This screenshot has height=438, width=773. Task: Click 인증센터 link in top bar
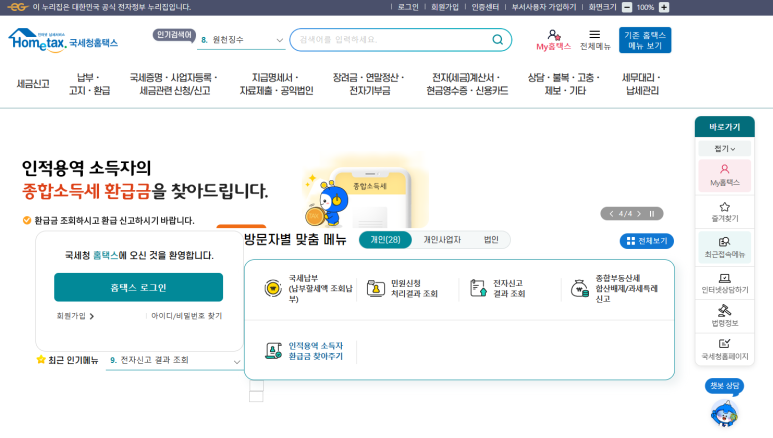[x=485, y=7]
